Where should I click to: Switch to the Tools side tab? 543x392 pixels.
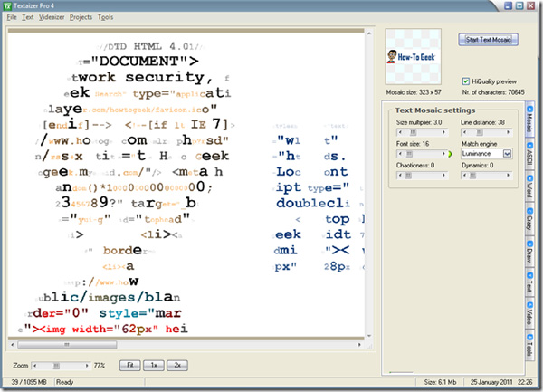[x=529, y=345]
